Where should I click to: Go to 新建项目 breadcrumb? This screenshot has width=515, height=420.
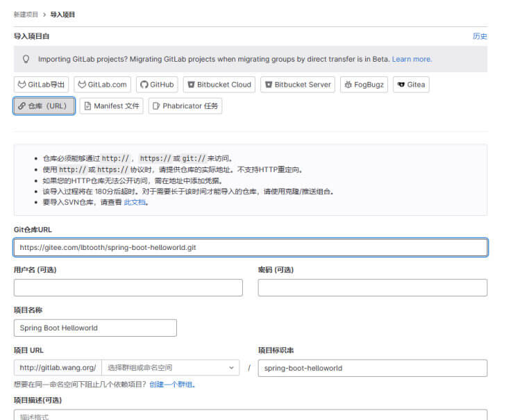(x=26, y=15)
